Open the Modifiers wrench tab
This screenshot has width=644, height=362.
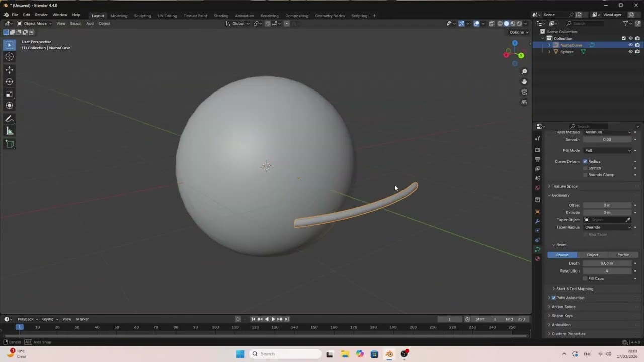pyautogui.click(x=538, y=221)
